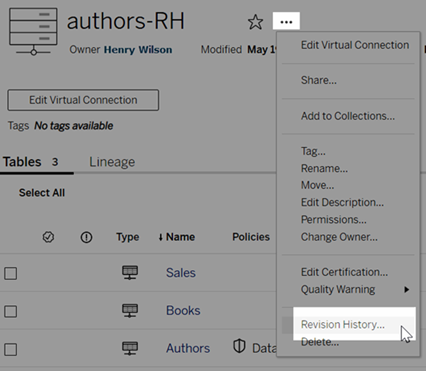Favorite authors-RH with the star icon
Screen dimensions: 426x371
tap(255, 22)
